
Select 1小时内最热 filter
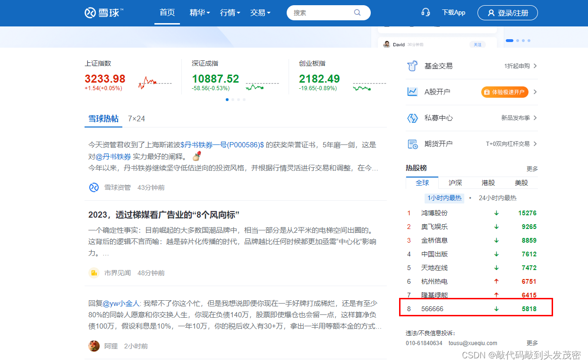(x=444, y=198)
